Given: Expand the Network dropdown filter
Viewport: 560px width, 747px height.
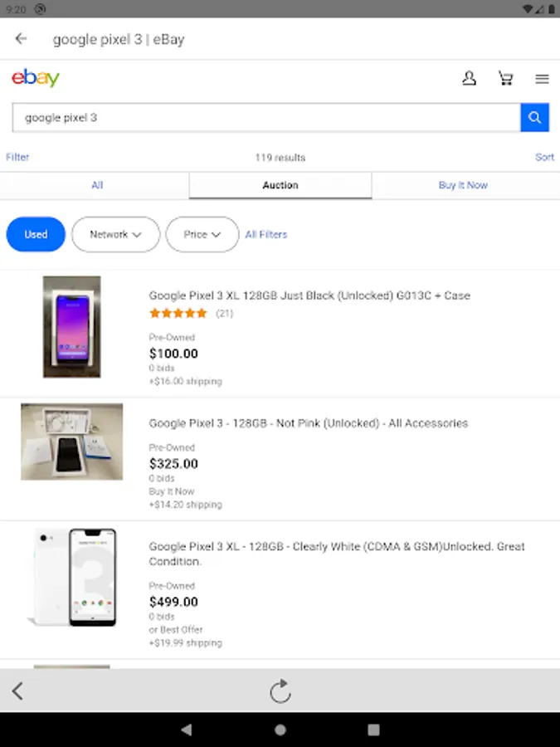Looking at the screenshot, I should pos(115,234).
